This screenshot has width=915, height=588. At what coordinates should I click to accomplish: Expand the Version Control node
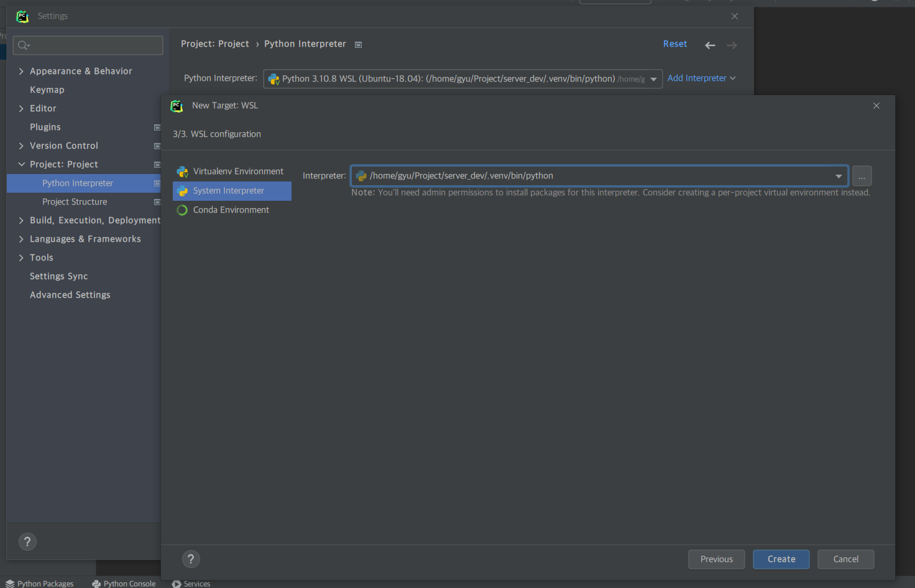pos(21,146)
